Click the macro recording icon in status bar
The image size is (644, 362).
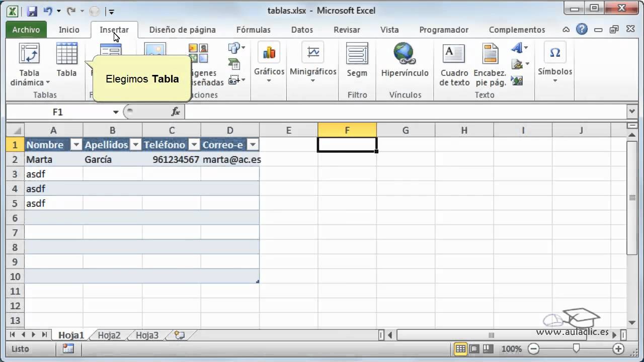68,348
